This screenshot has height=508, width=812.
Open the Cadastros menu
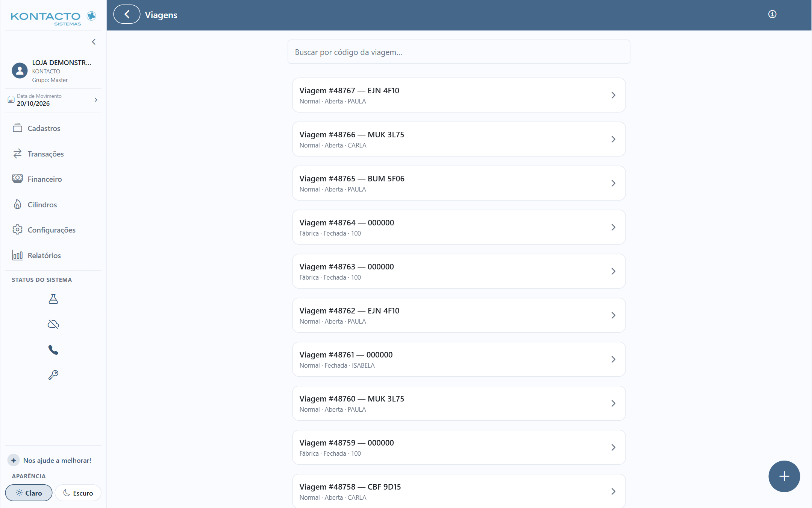point(53,128)
